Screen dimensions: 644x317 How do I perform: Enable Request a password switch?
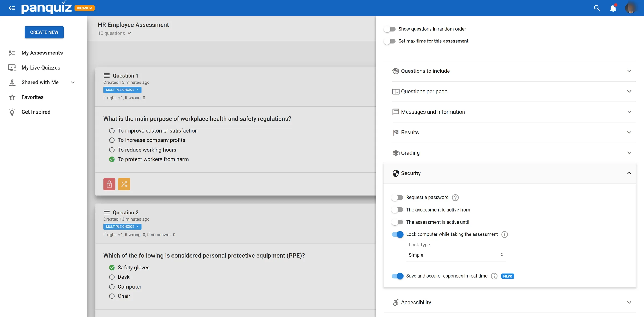pos(397,198)
